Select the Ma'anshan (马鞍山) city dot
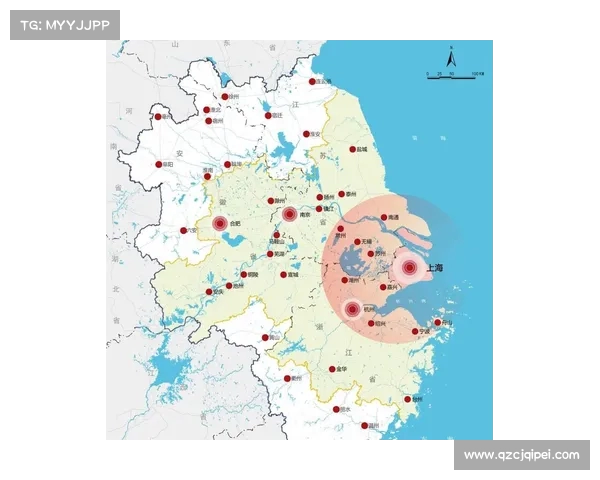The height and width of the screenshot is (480, 600). point(277,235)
